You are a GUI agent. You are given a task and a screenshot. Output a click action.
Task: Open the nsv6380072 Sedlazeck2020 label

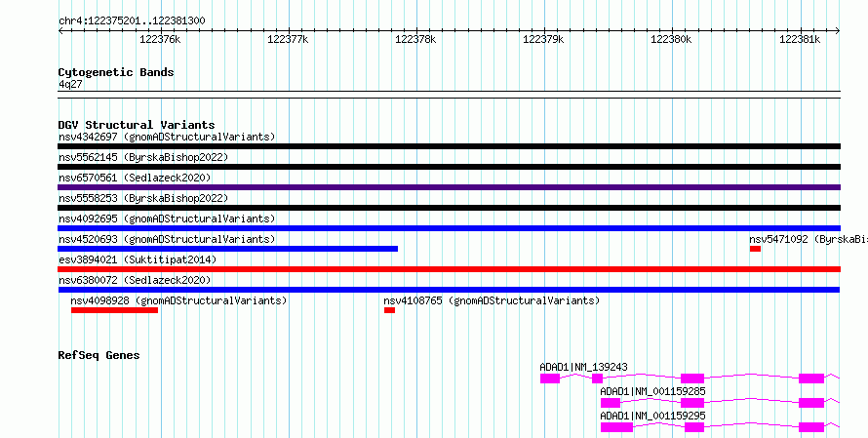pyautogui.click(x=135, y=280)
